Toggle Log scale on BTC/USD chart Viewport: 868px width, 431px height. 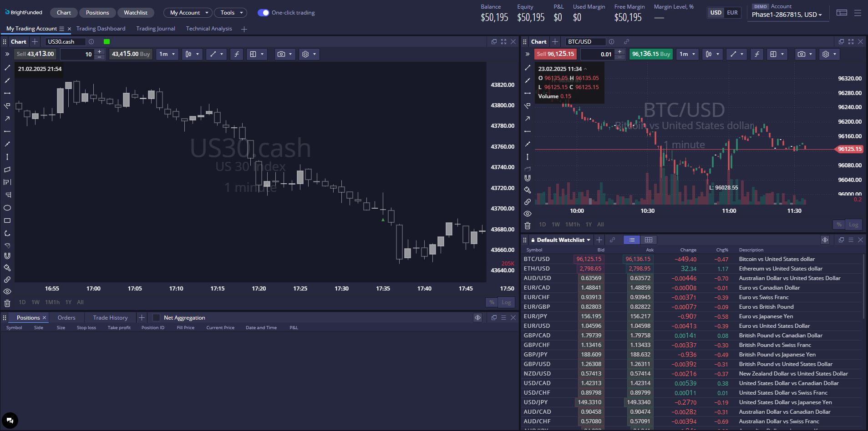click(x=853, y=225)
